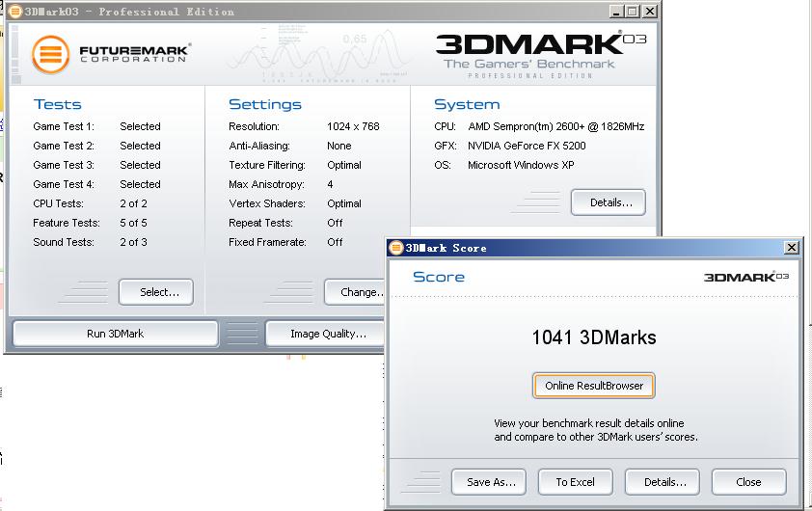The height and width of the screenshot is (511, 812).
Task: Maximize the 3DMark03 main window
Action: (x=632, y=12)
